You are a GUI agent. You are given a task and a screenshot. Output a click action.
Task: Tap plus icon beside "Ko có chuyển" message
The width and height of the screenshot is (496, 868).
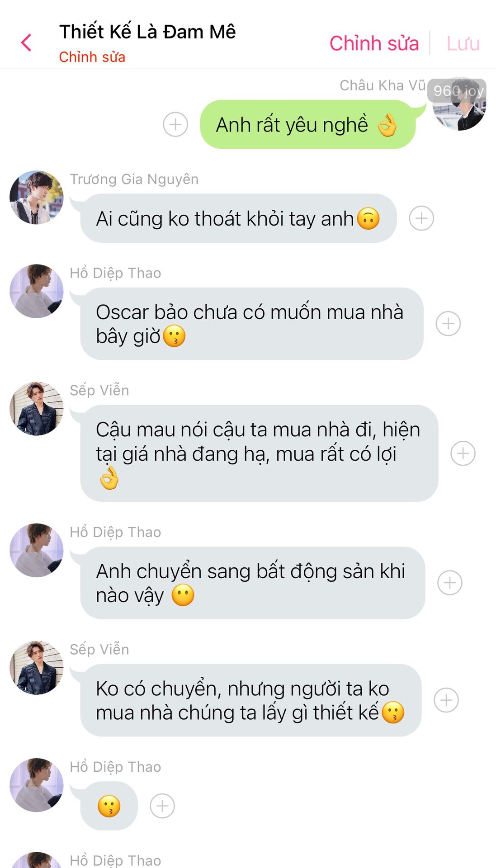point(446,700)
